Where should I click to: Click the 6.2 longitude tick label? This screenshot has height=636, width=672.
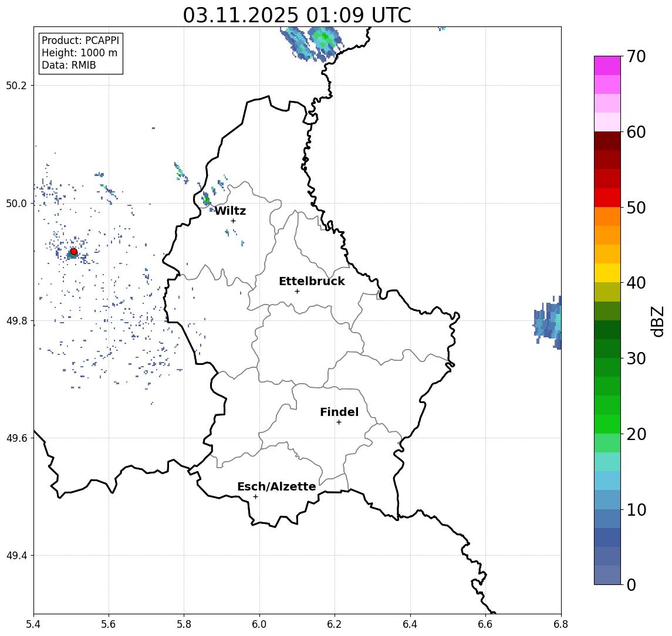pyautogui.click(x=335, y=624)
